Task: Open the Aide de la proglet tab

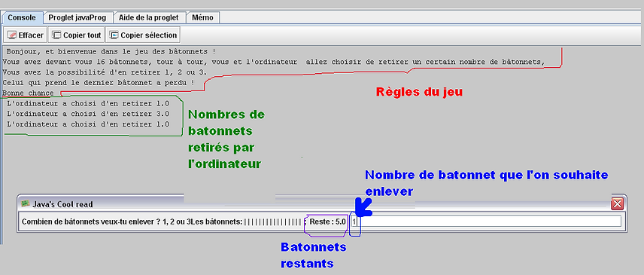Action: click(149, 17)
